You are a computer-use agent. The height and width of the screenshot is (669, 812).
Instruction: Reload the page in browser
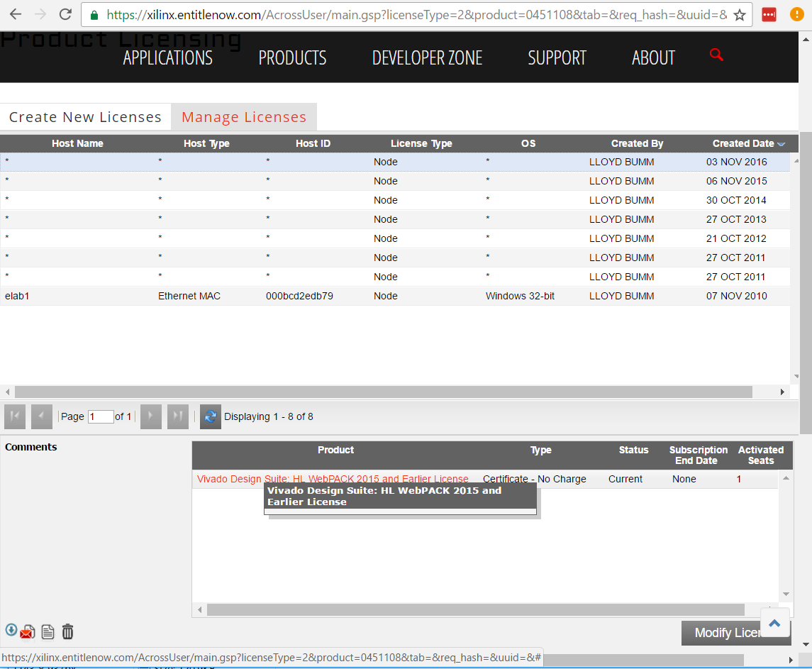[x=65, y=14]
